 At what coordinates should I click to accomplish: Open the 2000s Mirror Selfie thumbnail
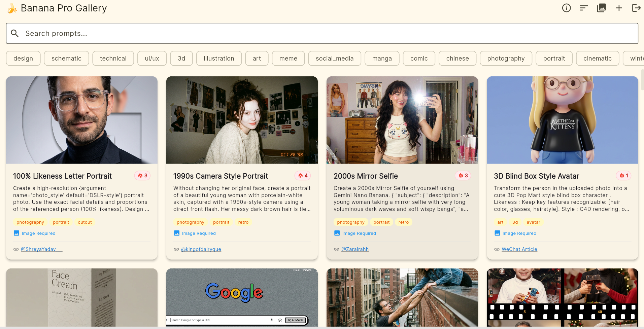402,120
